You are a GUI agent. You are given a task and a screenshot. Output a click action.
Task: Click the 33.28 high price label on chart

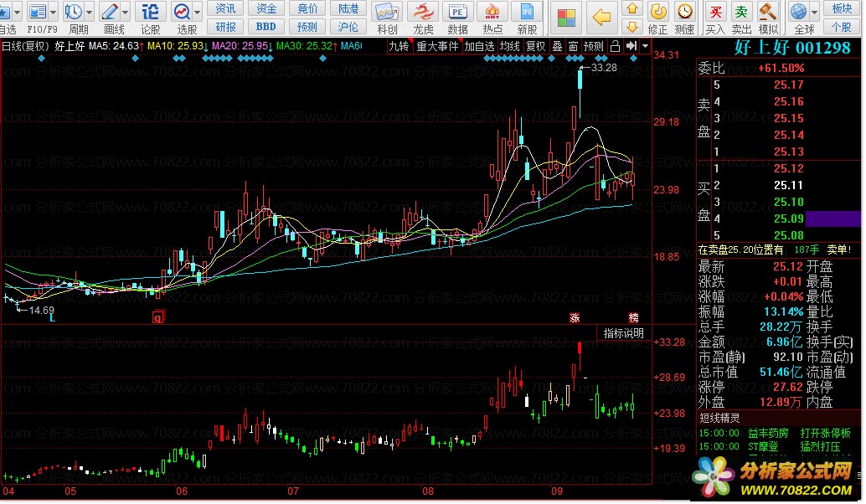[604, 68]
